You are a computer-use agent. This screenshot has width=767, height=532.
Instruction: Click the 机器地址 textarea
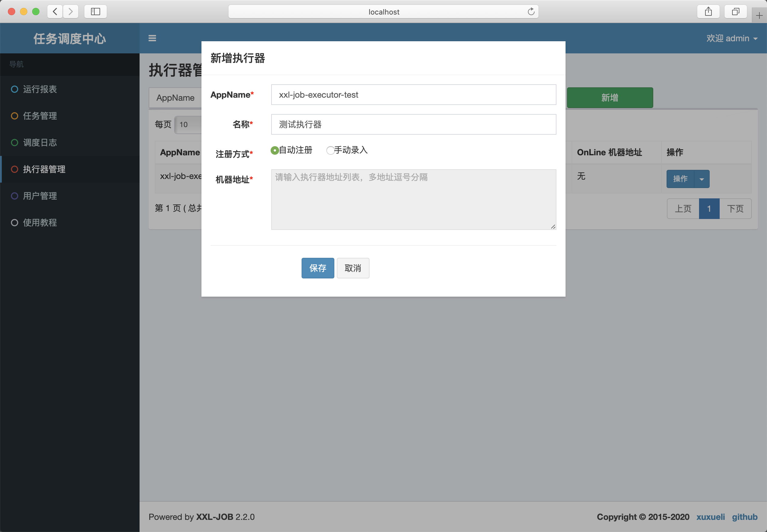[414, 199]
